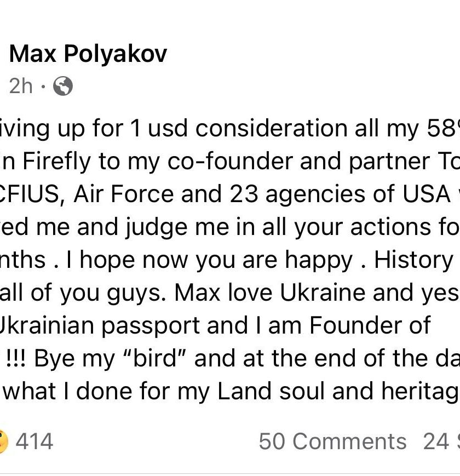This screenshot has height=476, width=460.
Task: Click the word co-founder in post text
Action: (x=230, y=161)
